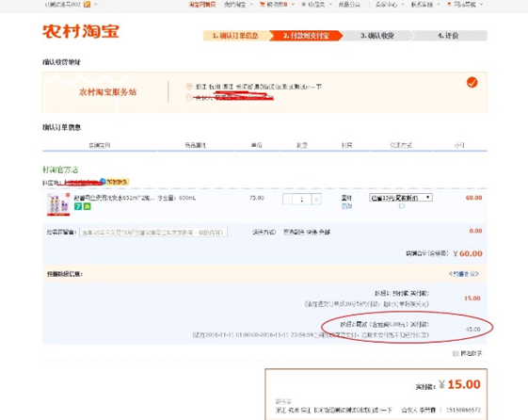Open 商品分类 in top navigation

349,5
